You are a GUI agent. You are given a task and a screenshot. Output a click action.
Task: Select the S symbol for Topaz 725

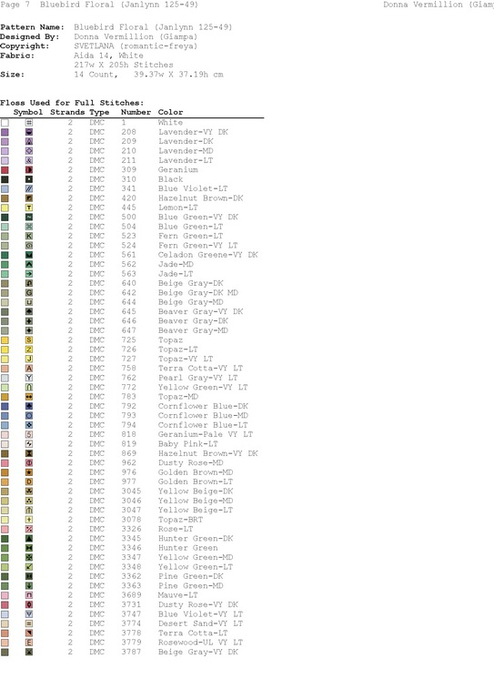(29, 340)
